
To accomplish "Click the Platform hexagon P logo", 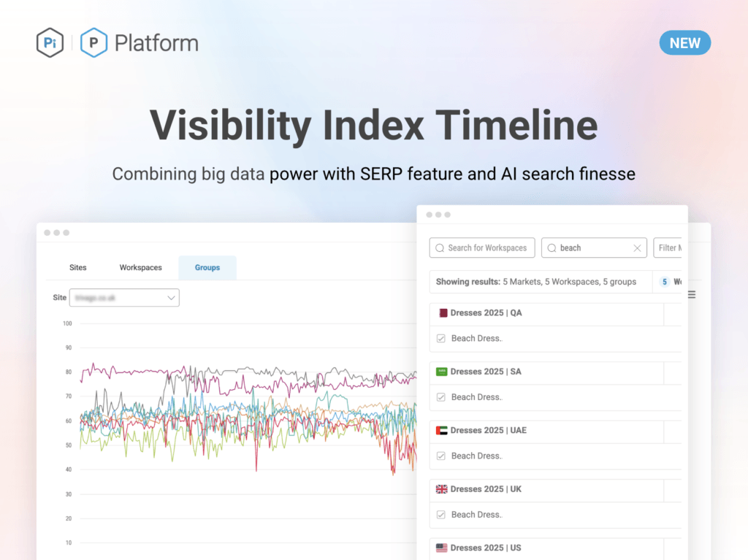I will pyautogui.click(x=93, y=43).
